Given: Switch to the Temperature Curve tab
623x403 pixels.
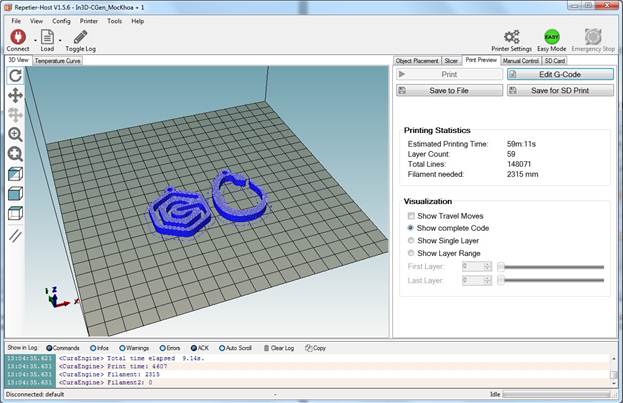Looking at the screenshot, I should (58, 60).
